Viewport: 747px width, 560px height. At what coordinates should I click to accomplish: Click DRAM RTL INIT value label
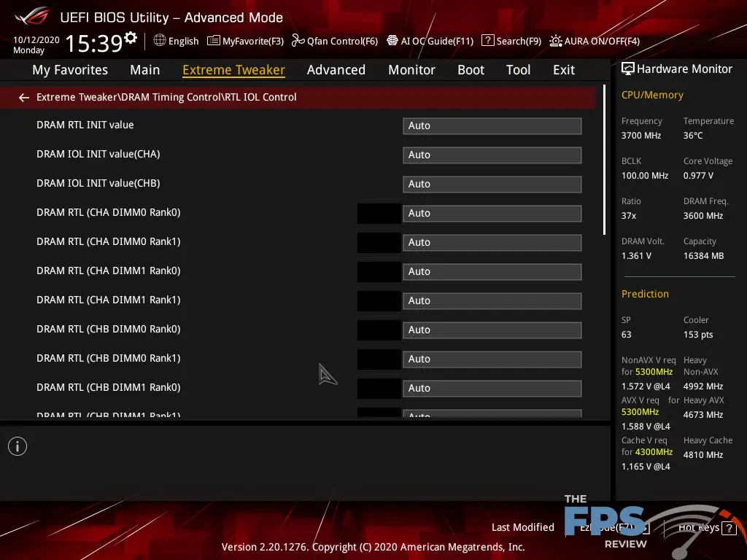[85, 125]
